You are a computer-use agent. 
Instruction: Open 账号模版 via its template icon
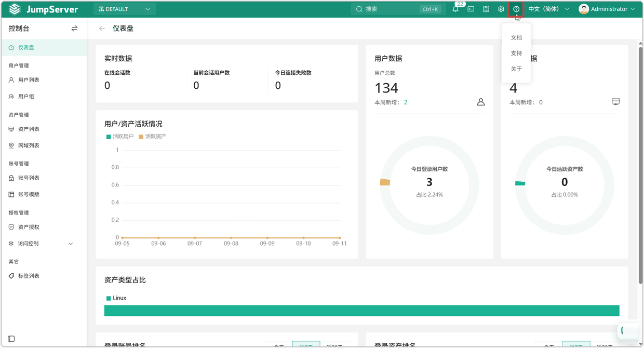point(11,195)
